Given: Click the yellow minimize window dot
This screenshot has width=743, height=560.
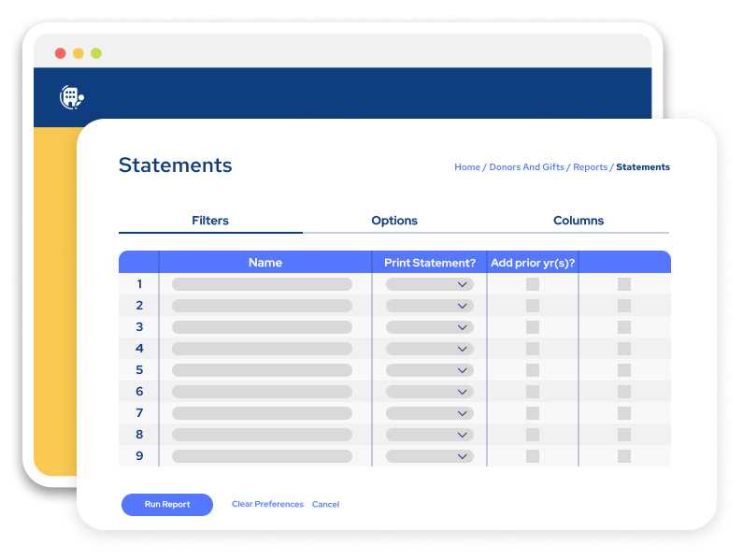Looking at the screenshot, I should (79, 53).
